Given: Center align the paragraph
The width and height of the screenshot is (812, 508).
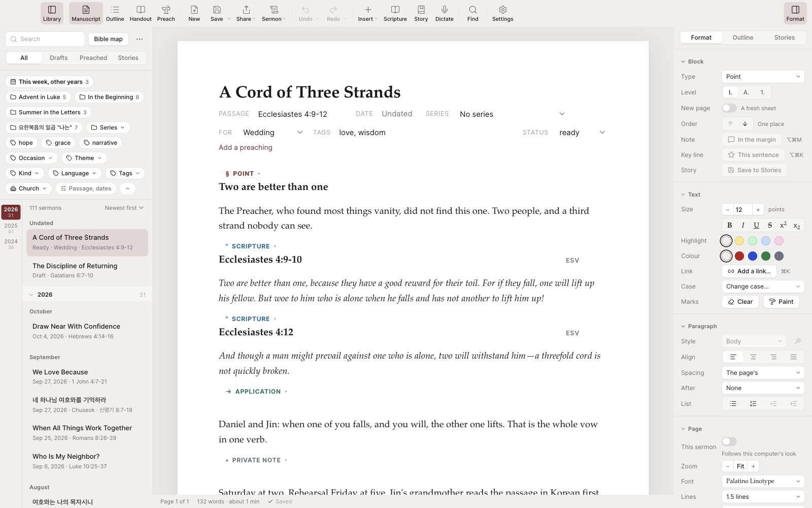Looking at the screenshot, I should [x=753, y=357].
